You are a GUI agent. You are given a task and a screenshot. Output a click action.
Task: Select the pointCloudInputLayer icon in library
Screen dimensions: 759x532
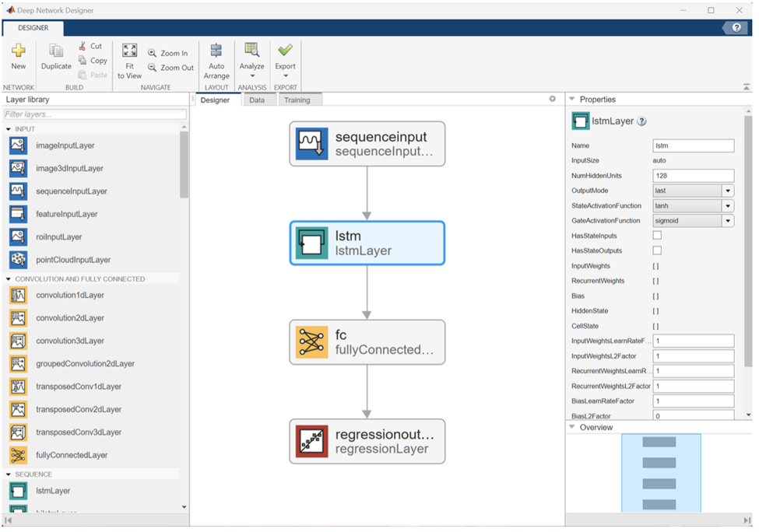pyautogui.click(x=18, y=259)
